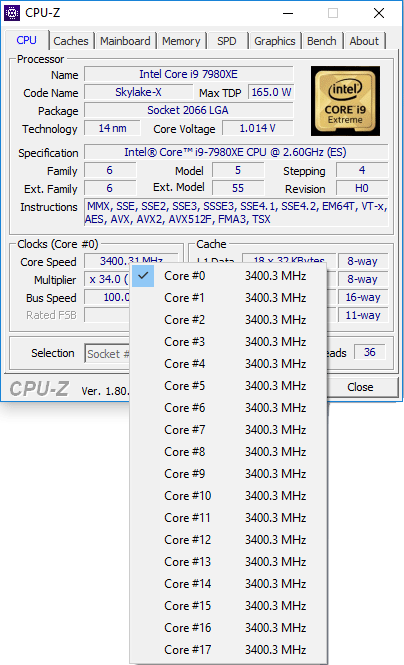
Task: Open the Memory tab
Action: tap(181, 41)
